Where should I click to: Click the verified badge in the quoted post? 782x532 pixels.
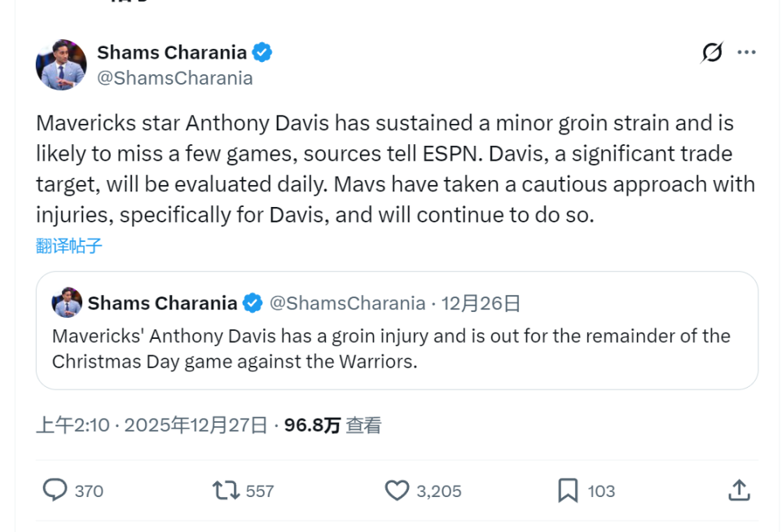click(253, 304)
